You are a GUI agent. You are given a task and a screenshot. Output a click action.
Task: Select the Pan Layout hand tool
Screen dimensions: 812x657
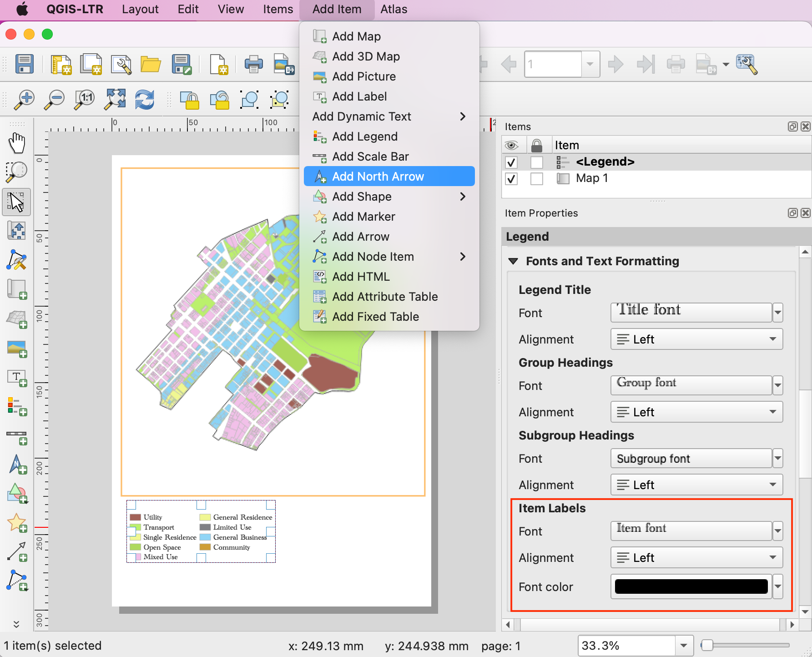coord(17,143)
